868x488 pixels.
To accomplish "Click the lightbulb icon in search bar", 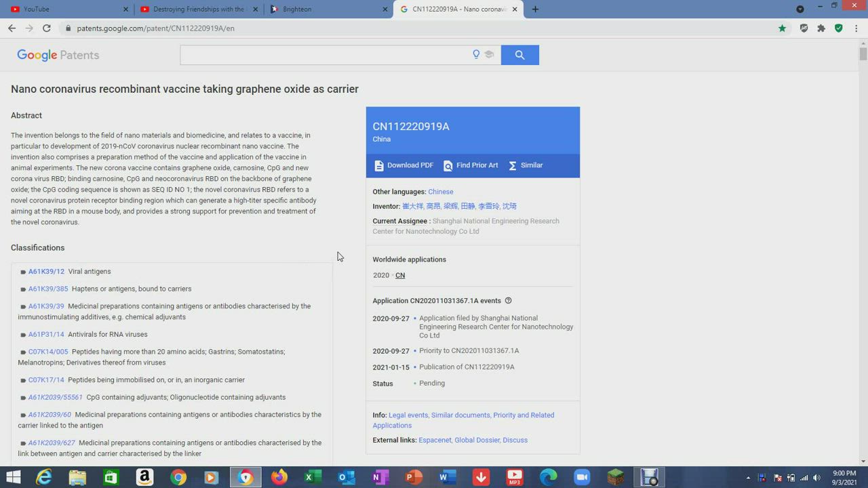I will 476,55.
